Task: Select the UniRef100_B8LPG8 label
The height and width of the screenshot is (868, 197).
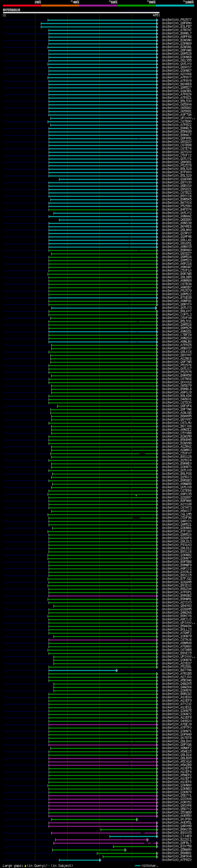Action: pos(176,474)
